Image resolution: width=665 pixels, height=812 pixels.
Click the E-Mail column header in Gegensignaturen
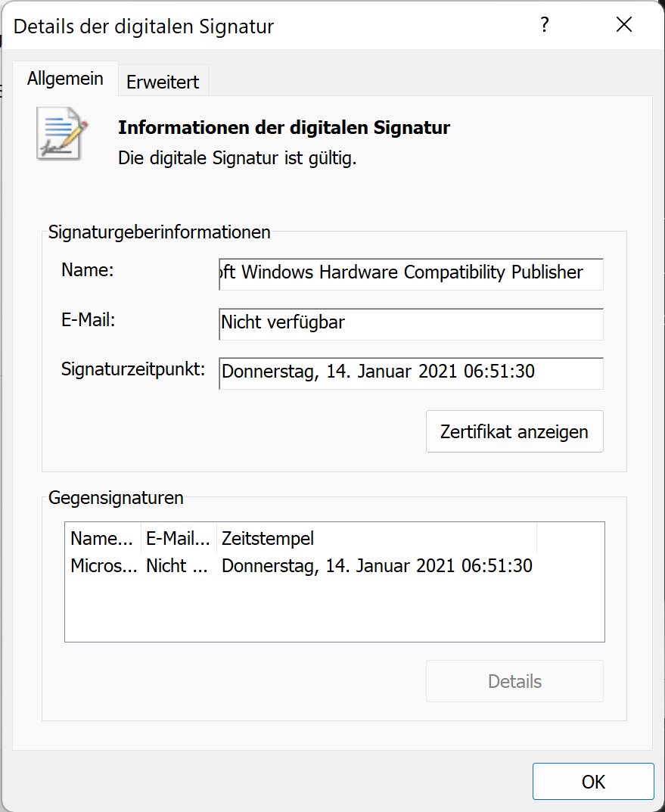(x=179, y=538)
